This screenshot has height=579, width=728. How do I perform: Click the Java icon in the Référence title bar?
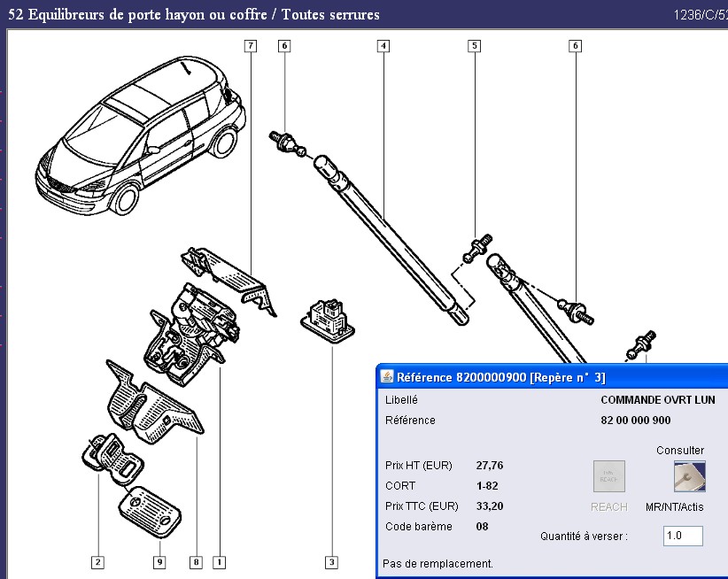(x=387, y=376)
